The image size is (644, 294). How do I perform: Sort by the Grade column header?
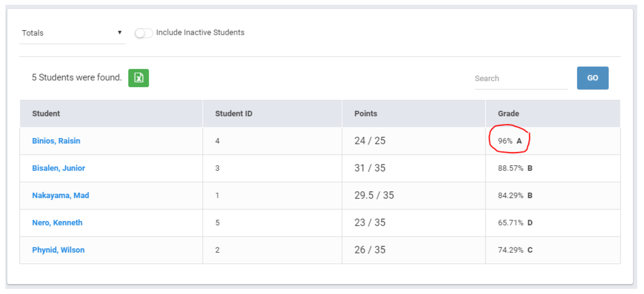[508, 114]
